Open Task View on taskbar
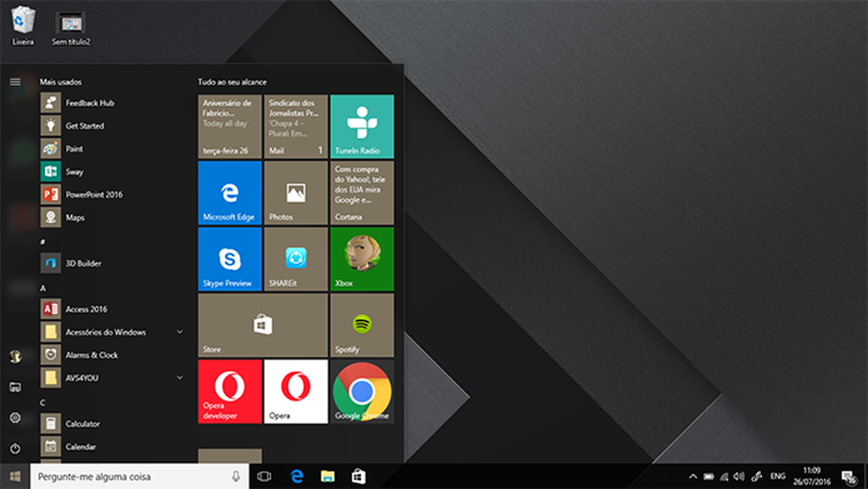The width and height of the screenshot is (868, 489). coord(264,477)
